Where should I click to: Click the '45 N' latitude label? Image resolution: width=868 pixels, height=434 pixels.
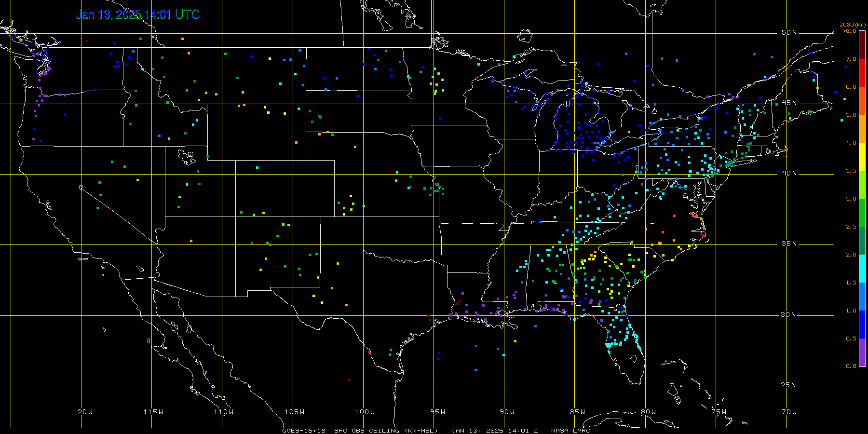point(789,103)
